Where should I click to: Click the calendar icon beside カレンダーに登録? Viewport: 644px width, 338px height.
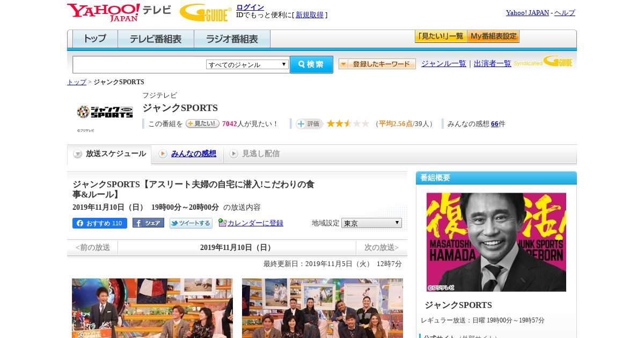click(222, 223)
